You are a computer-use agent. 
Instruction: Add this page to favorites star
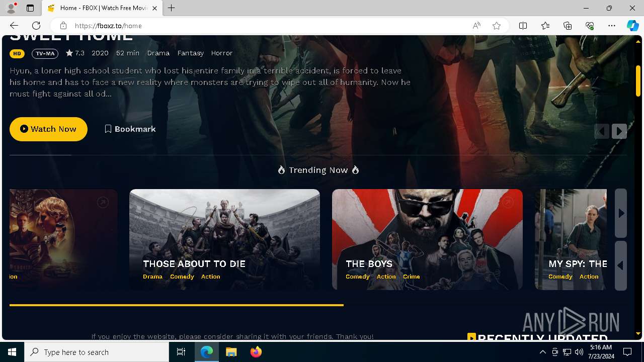(497, 26)
